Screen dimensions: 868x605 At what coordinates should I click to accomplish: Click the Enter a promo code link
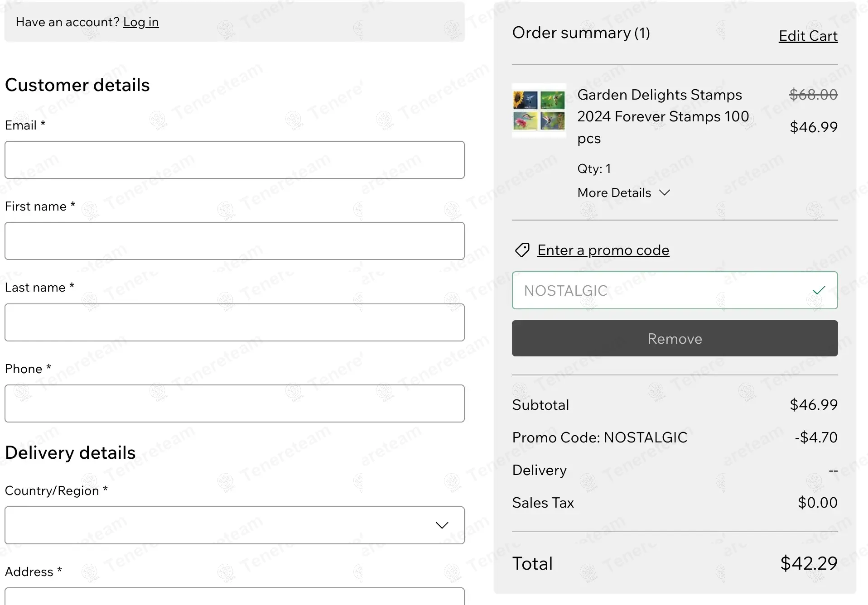tap(603, 250)
